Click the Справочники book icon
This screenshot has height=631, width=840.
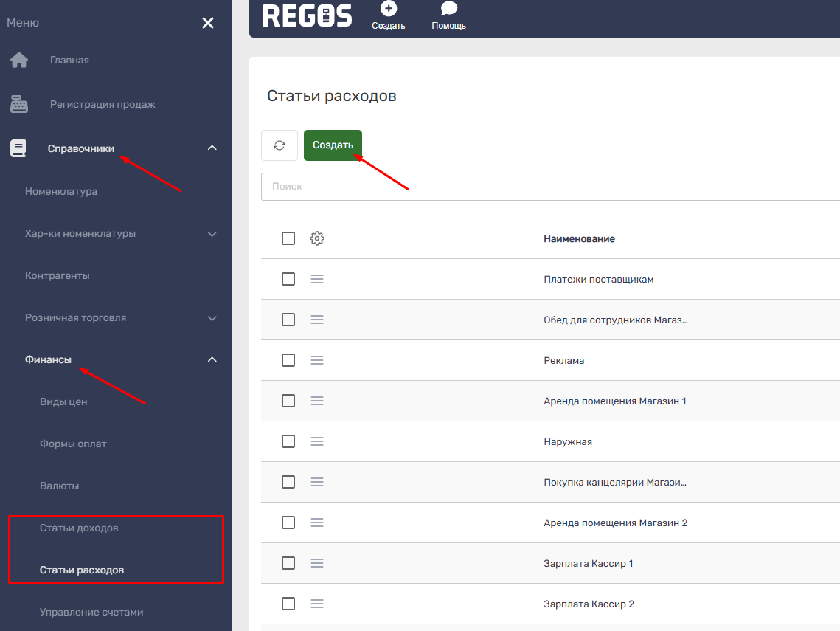point(18,148)
